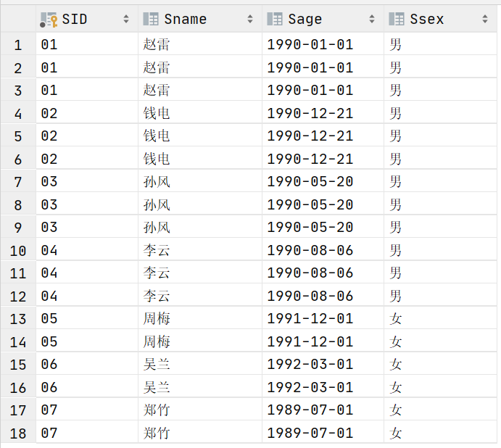The height and width of the screenshot is (448, 501).
Task: Click the Sage cell 1990-12-21 in row 4
Action: 323,113
